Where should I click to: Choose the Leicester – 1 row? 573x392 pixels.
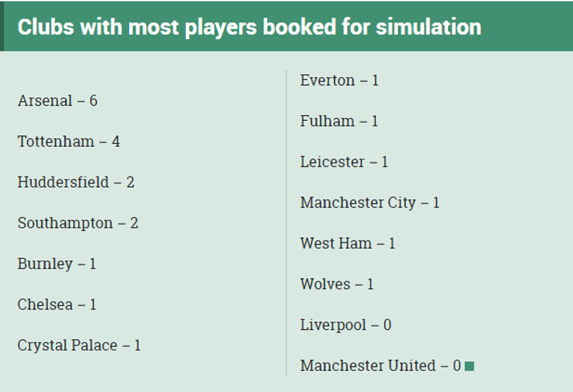tap(344, 162)
